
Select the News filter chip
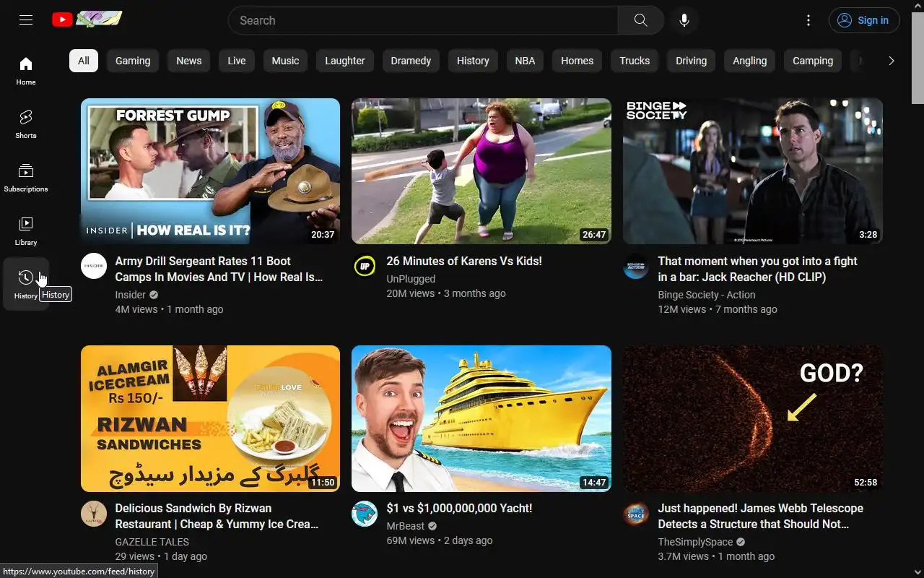(189, 61)
